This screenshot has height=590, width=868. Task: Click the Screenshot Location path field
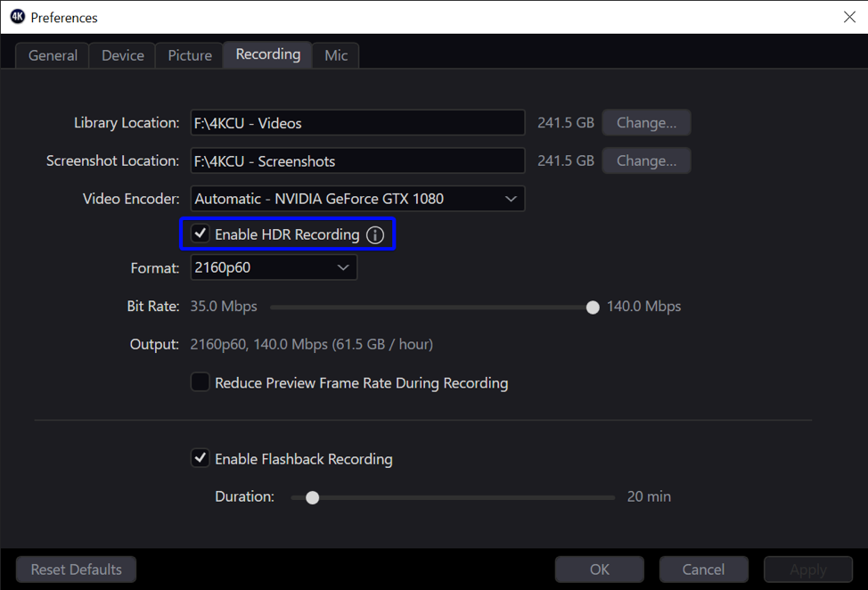357,160
